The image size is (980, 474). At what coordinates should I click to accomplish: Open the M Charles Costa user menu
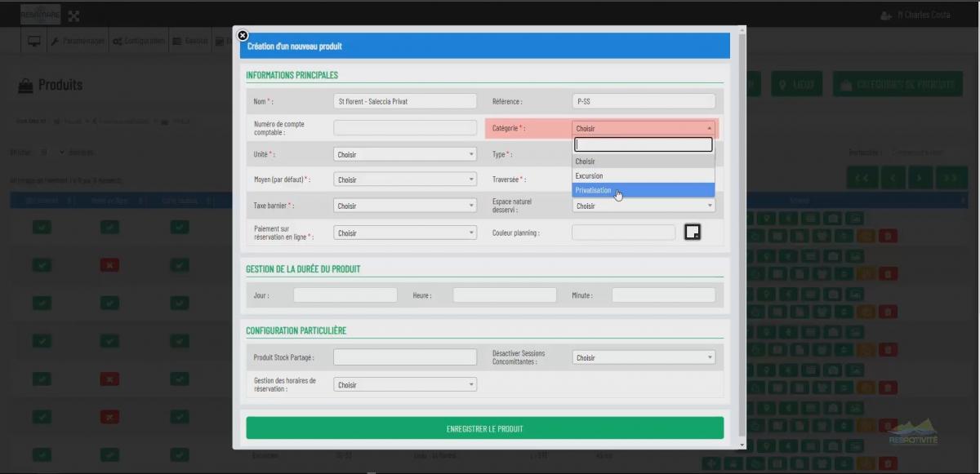(x=915, y=15)
